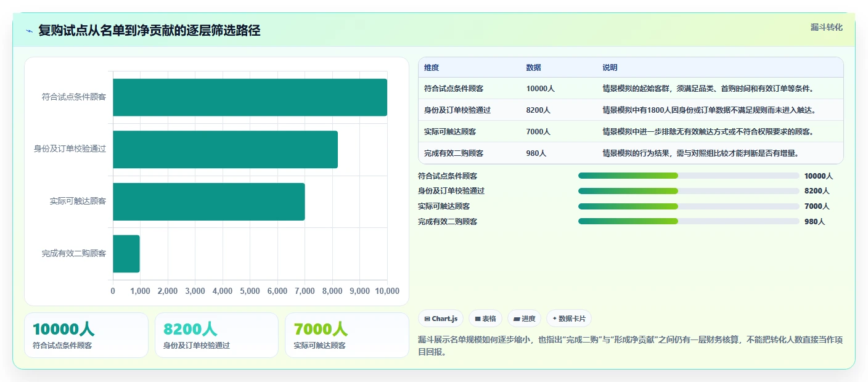Click the x-axis tick label 0
This screenshot has height=382, width=868.
[x=113, y=291]
